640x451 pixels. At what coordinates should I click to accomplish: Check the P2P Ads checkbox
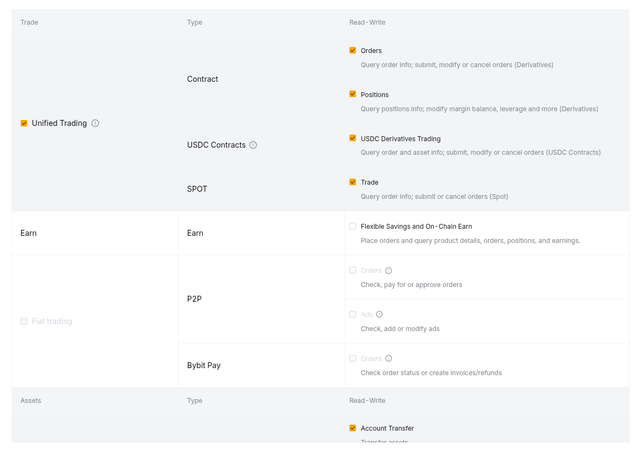[353, 314]
